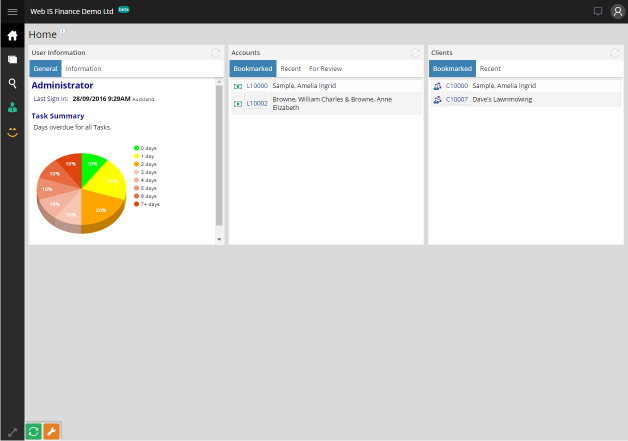This screenshot has width=628, height=441.
Task: Open client C10007 Dave's Lawnmowing link
Action: point(456,99)
